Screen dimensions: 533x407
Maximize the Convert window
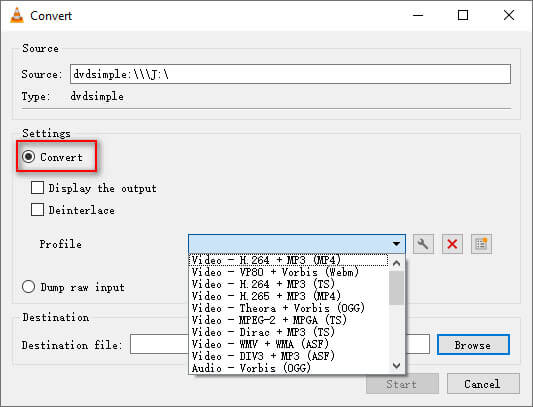463,15
